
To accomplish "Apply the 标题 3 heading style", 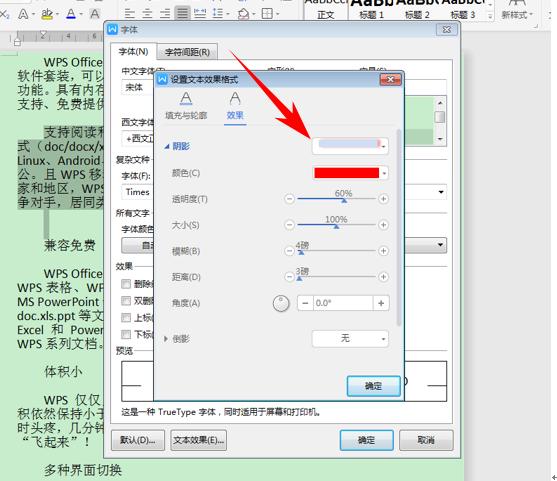I will tap(463, 10).
